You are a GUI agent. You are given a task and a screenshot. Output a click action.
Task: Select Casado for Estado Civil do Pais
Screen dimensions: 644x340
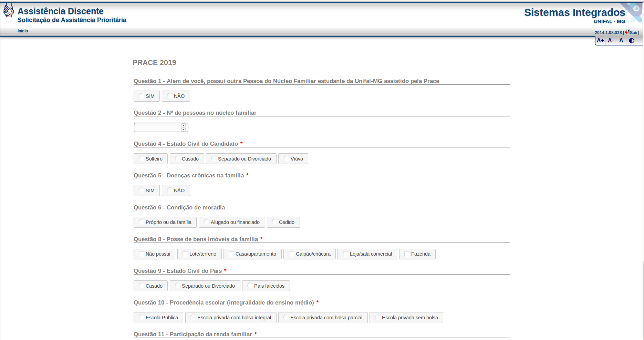point(151,286)
